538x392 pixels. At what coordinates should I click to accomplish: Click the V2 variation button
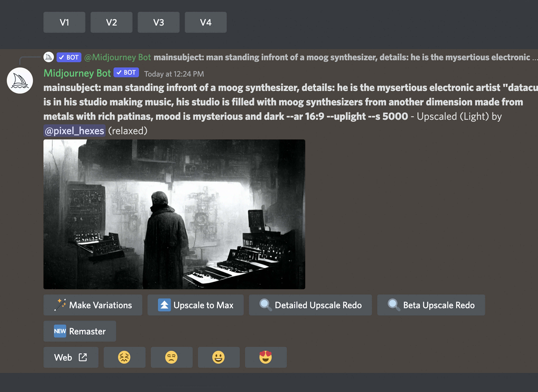point(111,22)
